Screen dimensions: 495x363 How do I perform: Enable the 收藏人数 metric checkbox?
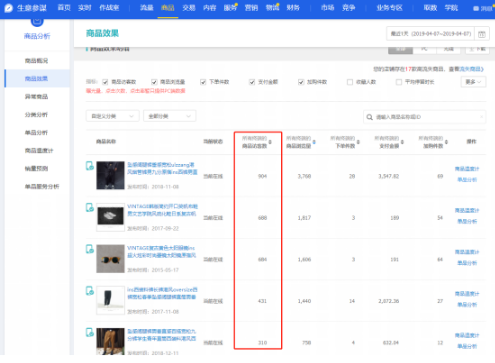click(350, 82)
